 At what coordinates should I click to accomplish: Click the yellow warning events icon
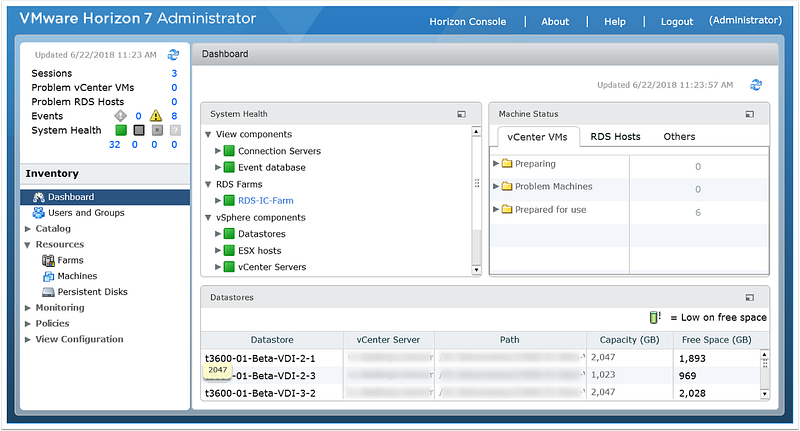click(x=156, y=116)
